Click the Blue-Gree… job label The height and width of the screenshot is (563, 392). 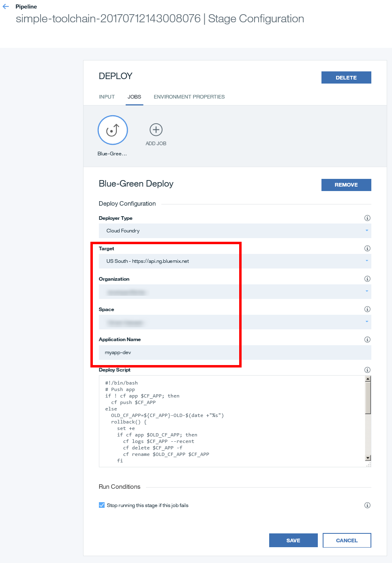tap(112, 154)
